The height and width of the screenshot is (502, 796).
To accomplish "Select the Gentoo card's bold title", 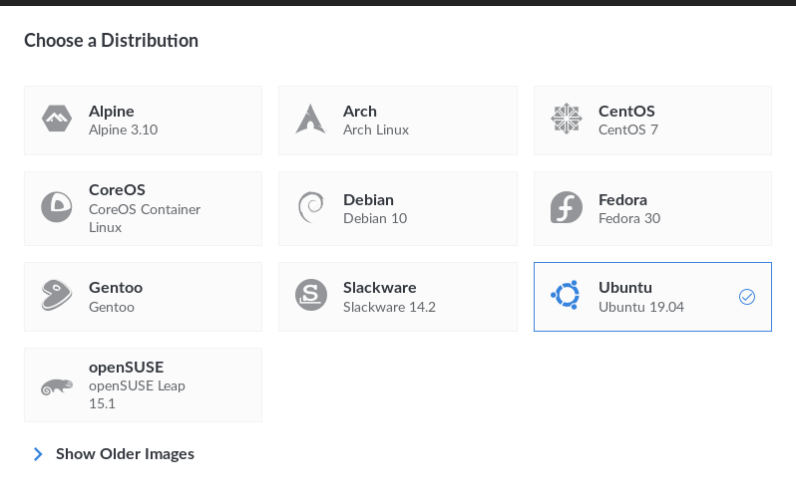I will pos(116,288).
